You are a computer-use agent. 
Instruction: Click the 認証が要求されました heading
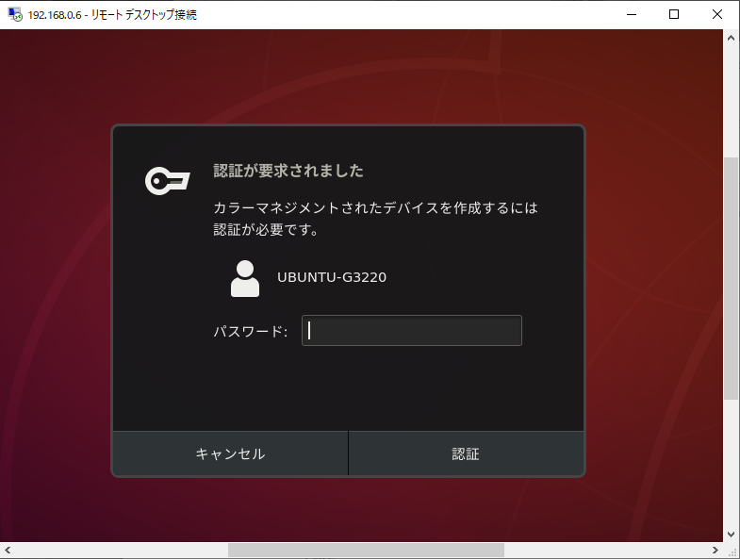[288, 171]
